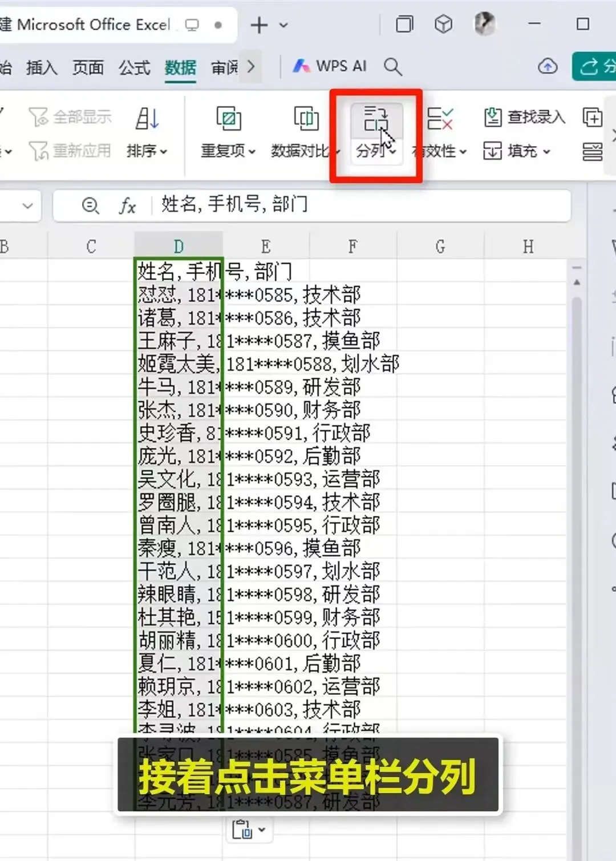Open the 审阅 tab
616x861 pixels.
tap(225, 67)
